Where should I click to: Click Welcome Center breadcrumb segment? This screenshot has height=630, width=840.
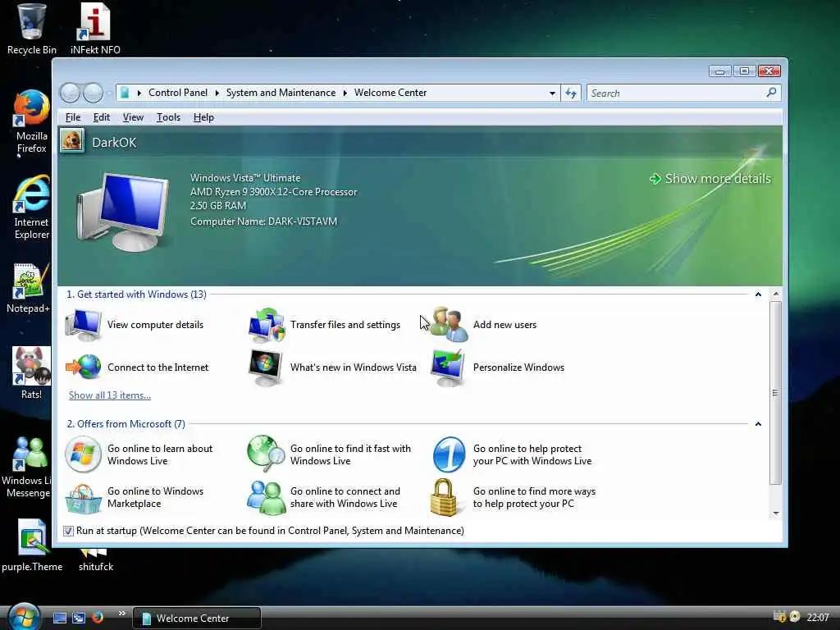(x=390, y=93)
